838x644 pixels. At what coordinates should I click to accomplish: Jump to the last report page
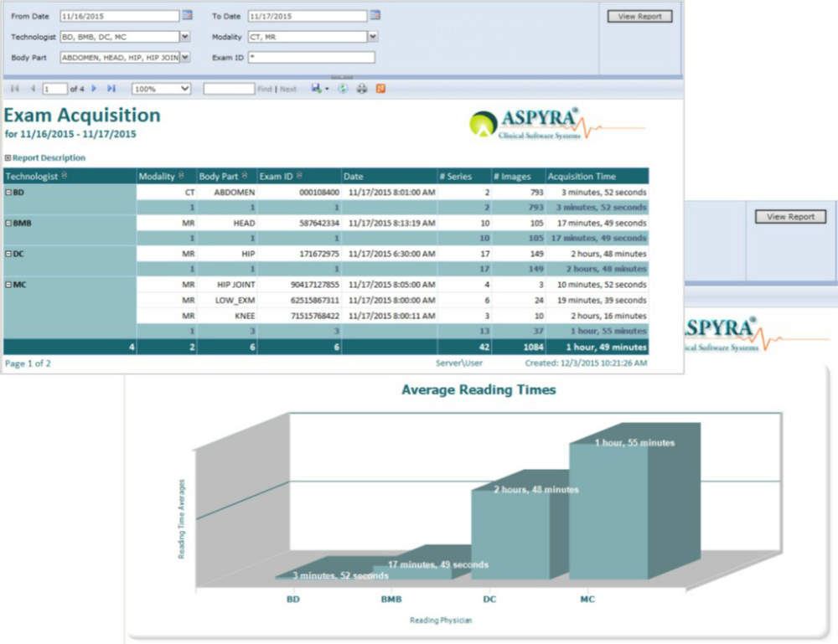(111, 88)
